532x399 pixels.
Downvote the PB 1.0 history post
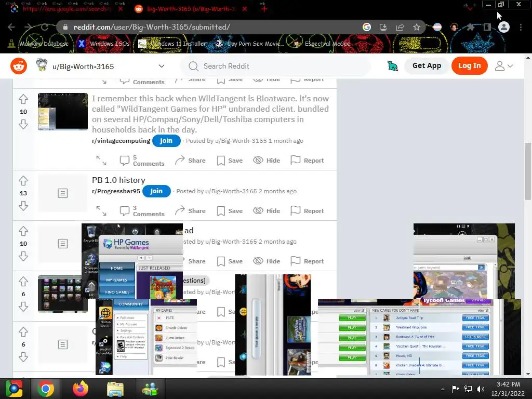coord(23,206)
